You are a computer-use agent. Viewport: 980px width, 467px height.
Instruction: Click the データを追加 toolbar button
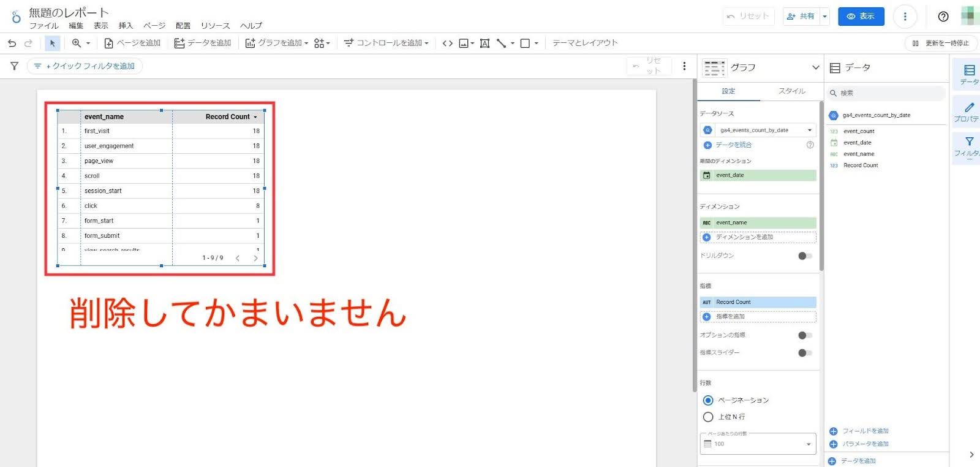(203, 43)
